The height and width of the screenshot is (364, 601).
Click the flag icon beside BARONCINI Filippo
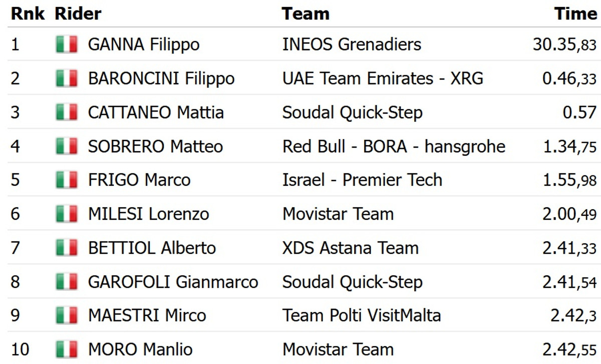[x=67, y=79]
